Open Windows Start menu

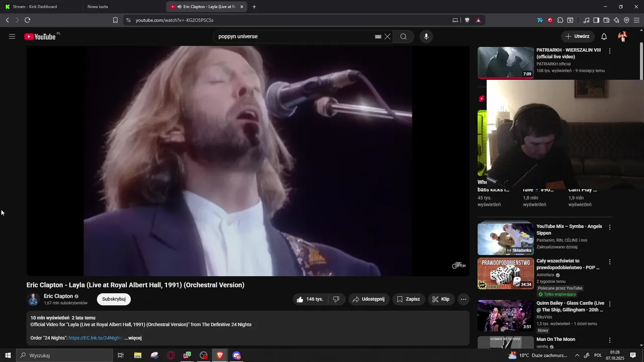[x=8, y=355]
